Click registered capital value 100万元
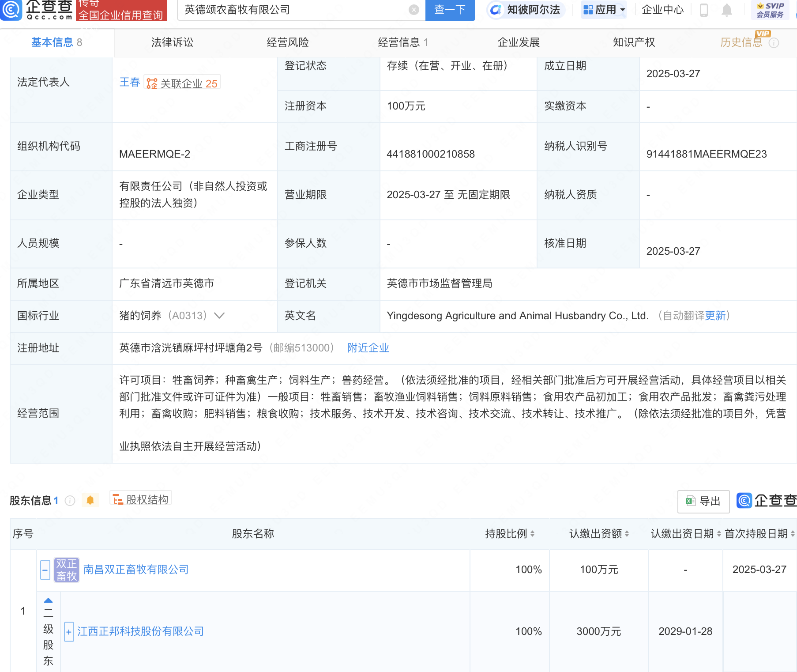Viewport: 797px width, 672px height. [406, 106]
